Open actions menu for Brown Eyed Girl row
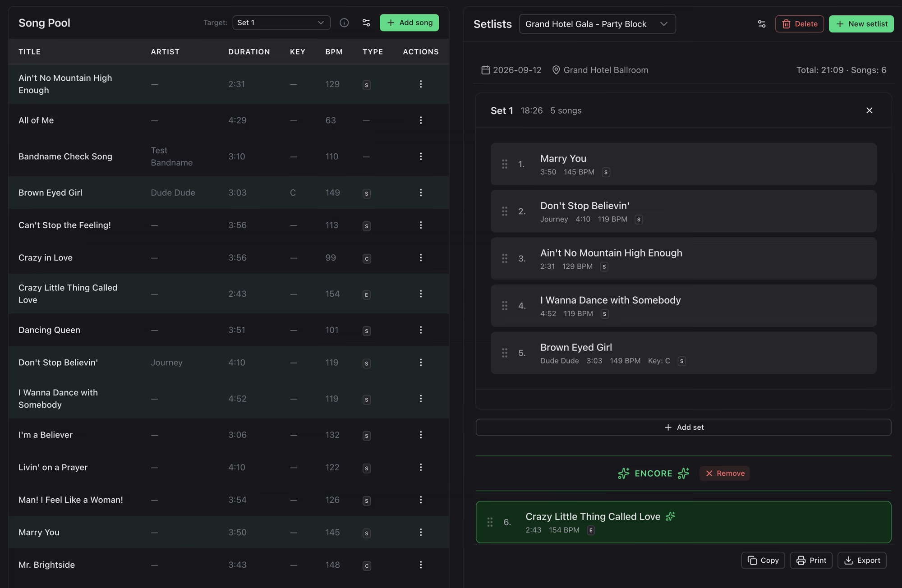 (x=421, y=193)
